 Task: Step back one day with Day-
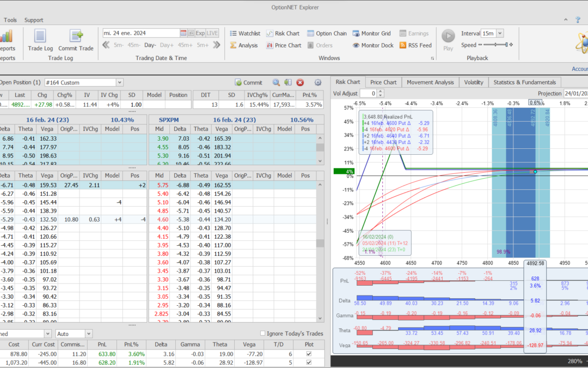tap(150, 45)
